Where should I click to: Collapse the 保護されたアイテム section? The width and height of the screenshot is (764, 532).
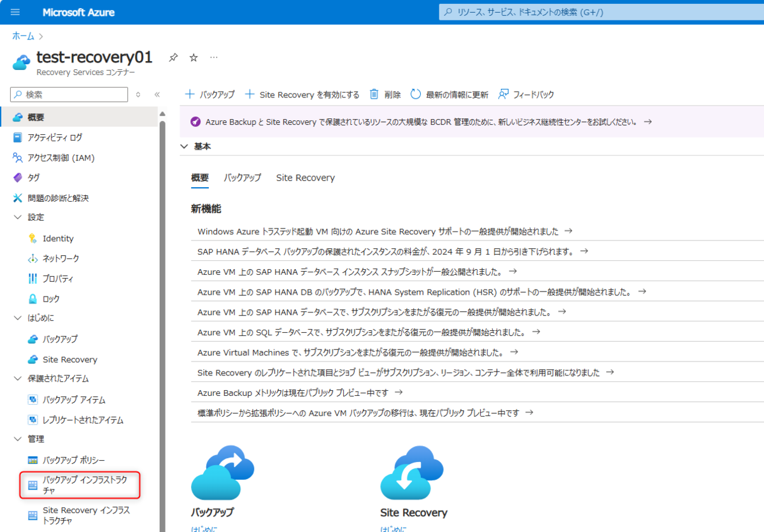click(18, 379)
